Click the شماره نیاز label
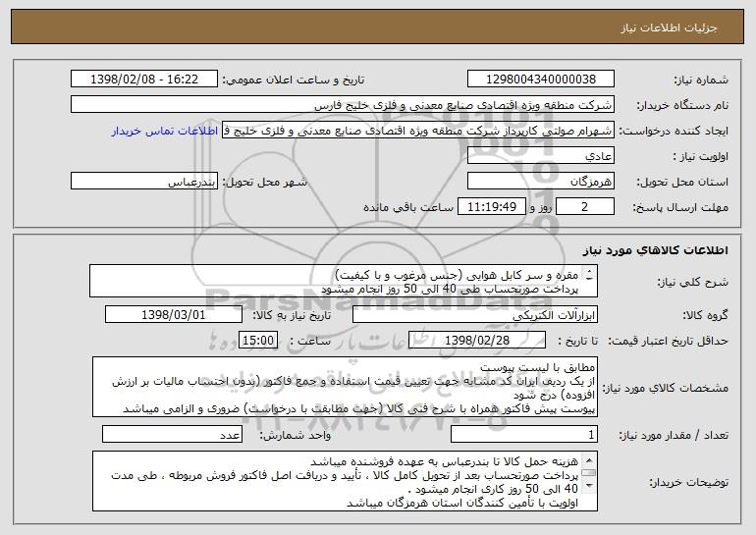The image size is (756, 535). click(701, 80)
